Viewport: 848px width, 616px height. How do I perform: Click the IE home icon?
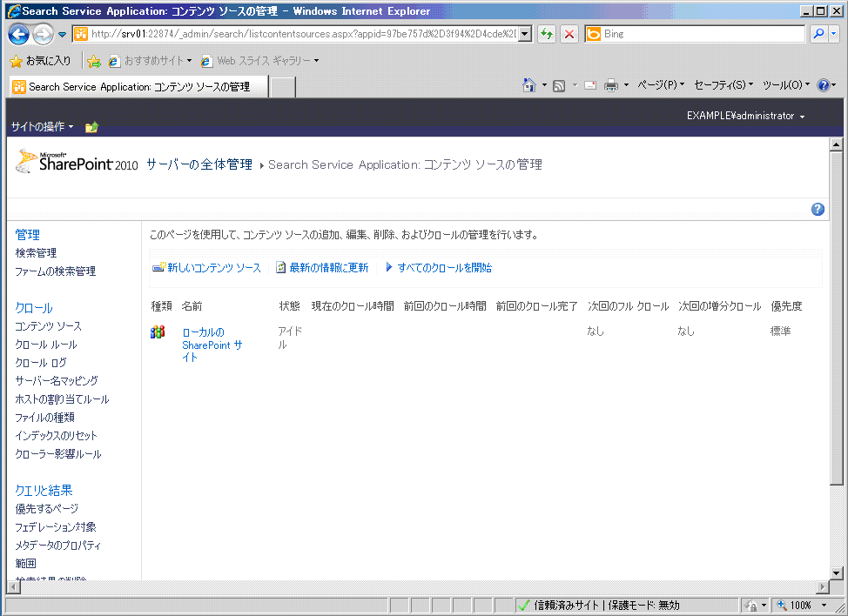529,85
